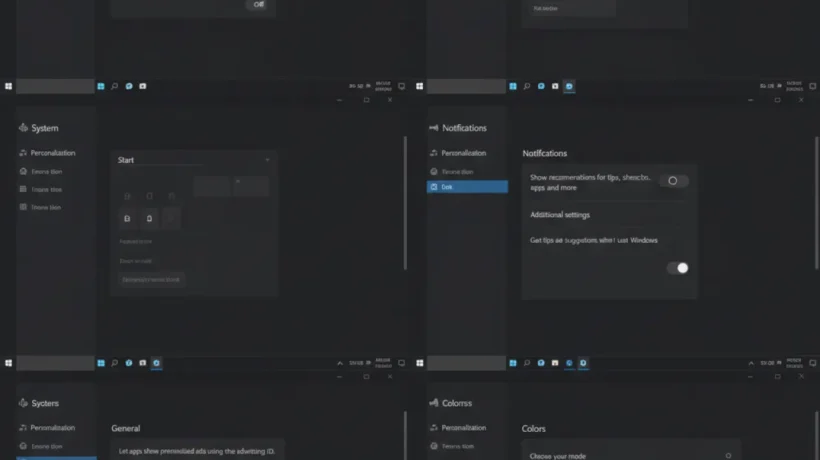Click the button at bottom of Start panel

(151, 280)
